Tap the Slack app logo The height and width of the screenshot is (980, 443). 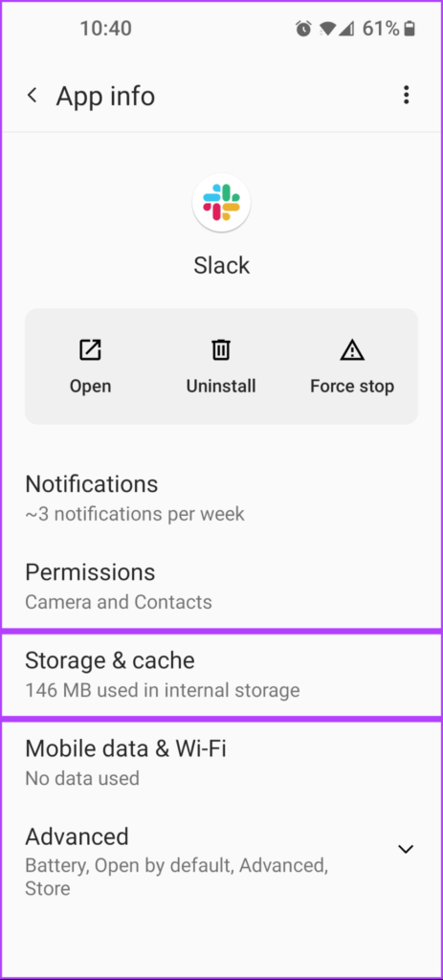(x=221, y=203)
